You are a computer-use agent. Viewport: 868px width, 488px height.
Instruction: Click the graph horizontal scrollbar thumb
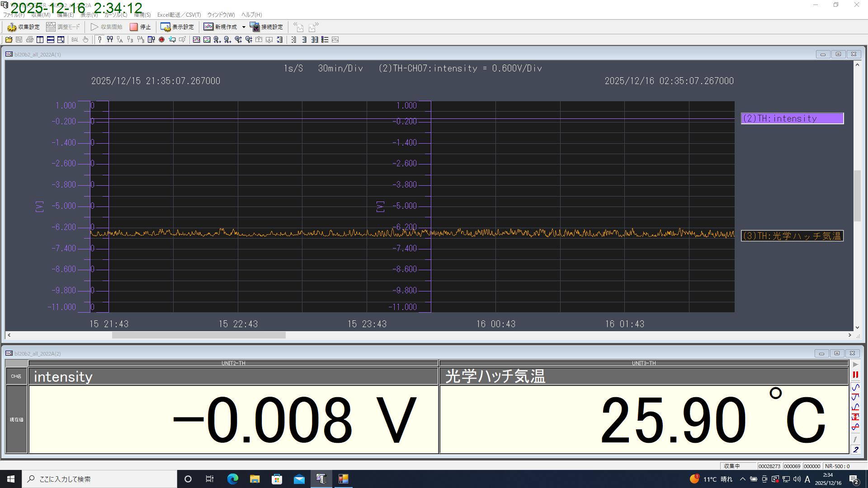point(199,335)
